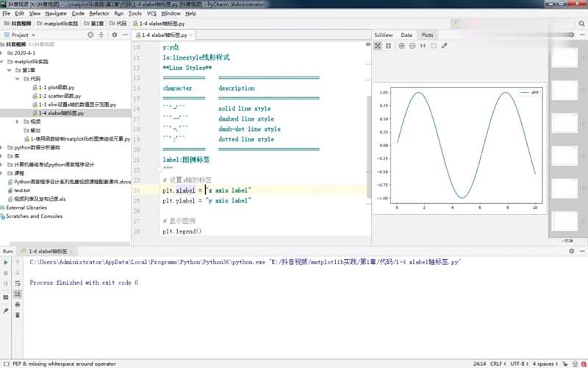Collapse the matplotlib实践 folder
Image resolution: width=588 pixels, height=368 pixels.
click(2, 62)
